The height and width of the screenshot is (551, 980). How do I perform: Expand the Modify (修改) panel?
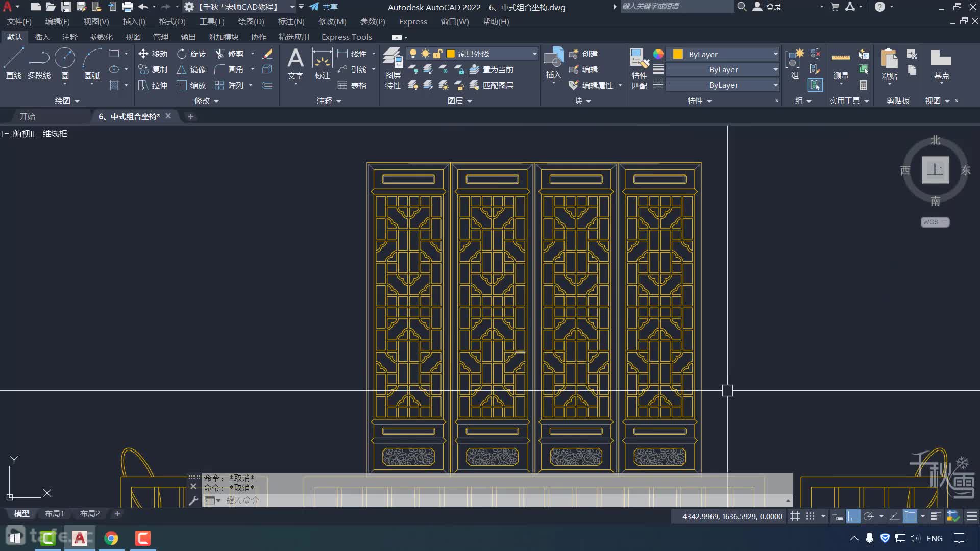pyautogui.click(x=206, y=101)
